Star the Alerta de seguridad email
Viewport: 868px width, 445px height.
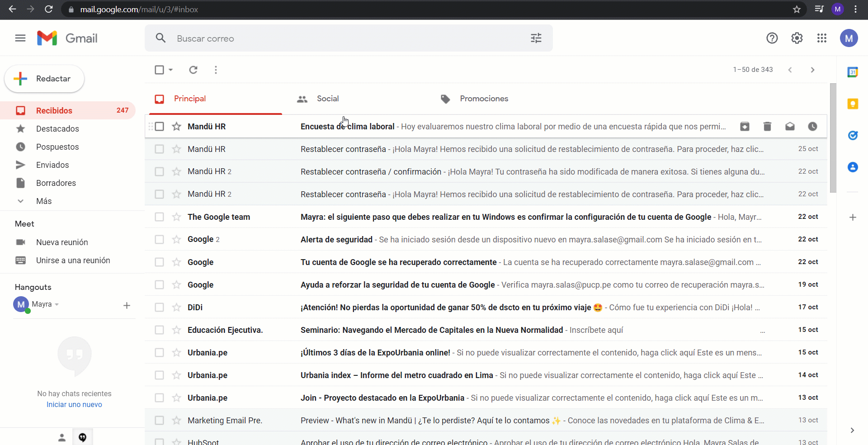pos(176,240)
